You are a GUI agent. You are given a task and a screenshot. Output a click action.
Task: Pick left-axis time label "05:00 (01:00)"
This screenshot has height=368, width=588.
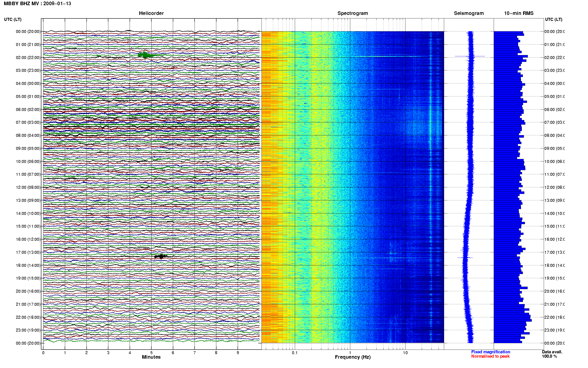(x=28, y=96)
